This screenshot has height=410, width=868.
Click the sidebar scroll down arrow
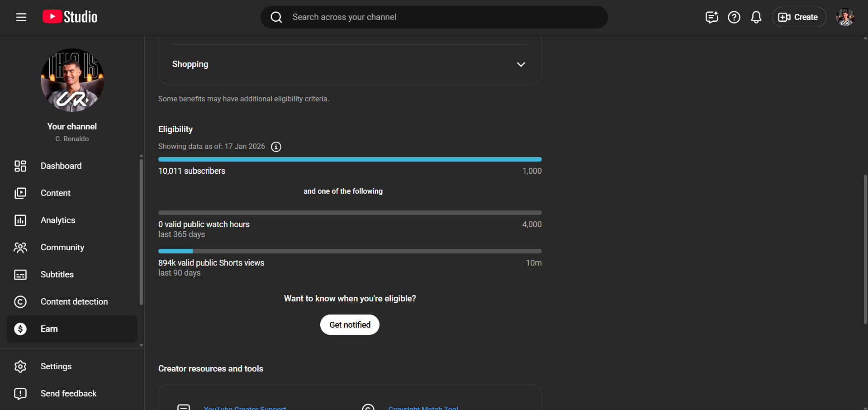pos(141,345)
